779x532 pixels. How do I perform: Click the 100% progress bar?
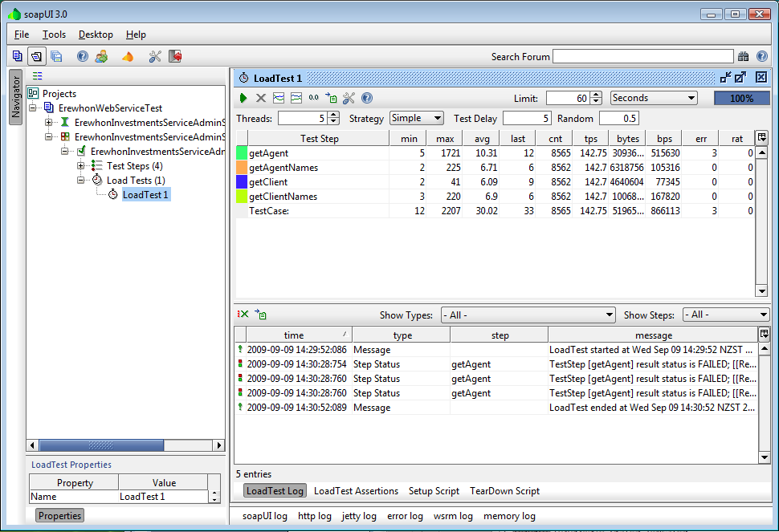(742, 98)
